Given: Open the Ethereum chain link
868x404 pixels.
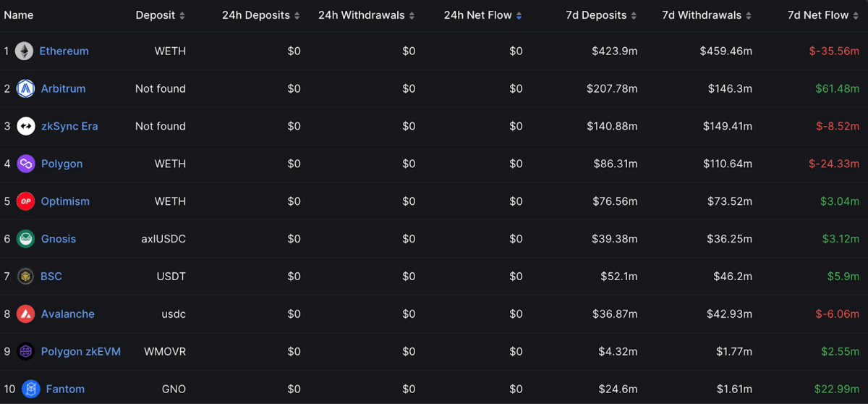Looking at the screenshot, I should [64, 51].
